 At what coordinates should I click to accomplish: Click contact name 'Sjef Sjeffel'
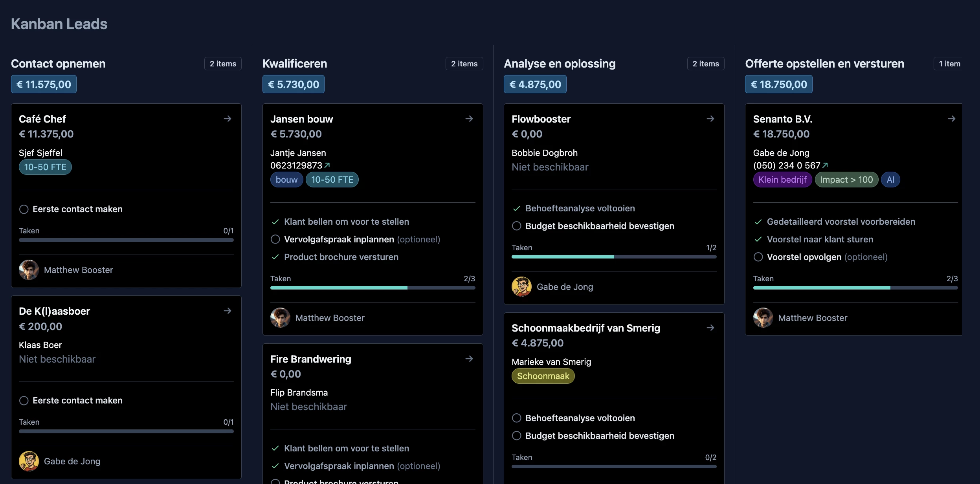(40, 153)
